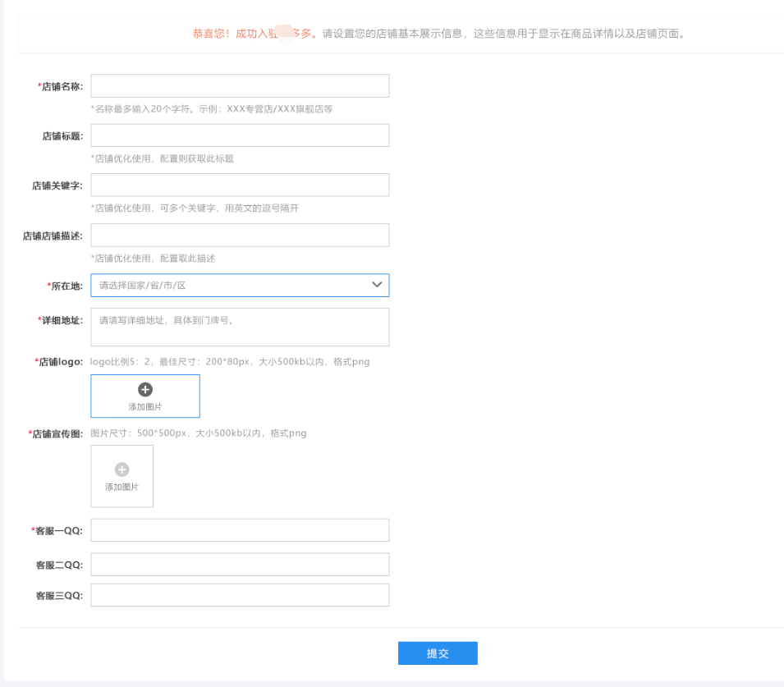Focus the 客服二QQ input field
Image resolution: width=784 pixels, height=687 pixels.
pyautogui.click(x=240, y=565)
